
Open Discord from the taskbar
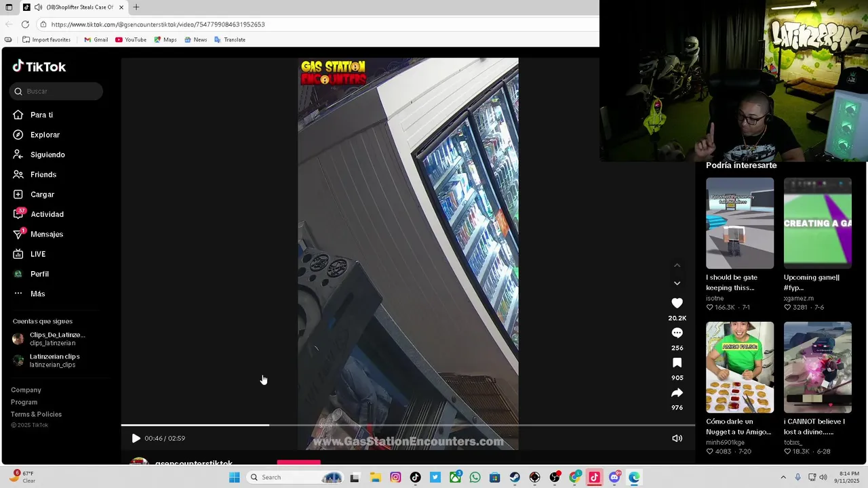point(614,477)
